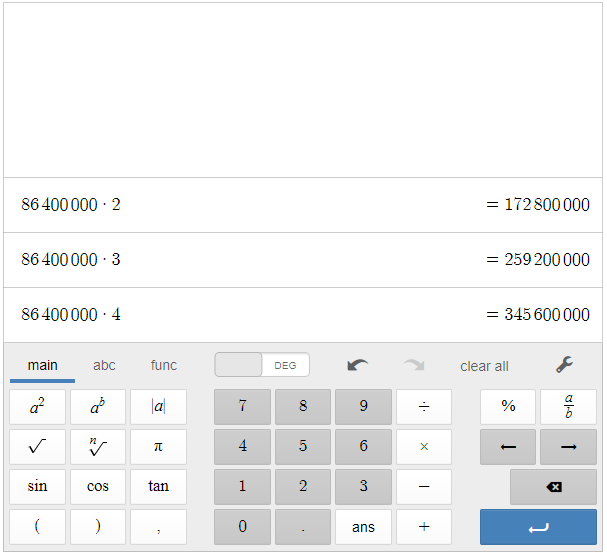Insert absolute value with |a| key
The image size is (607, 555).
point(158,407)
